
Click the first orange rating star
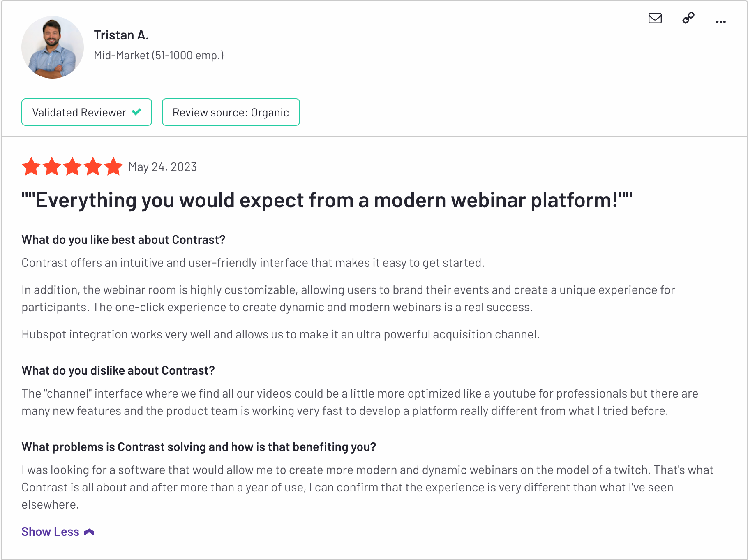click(x=31, y=167)
